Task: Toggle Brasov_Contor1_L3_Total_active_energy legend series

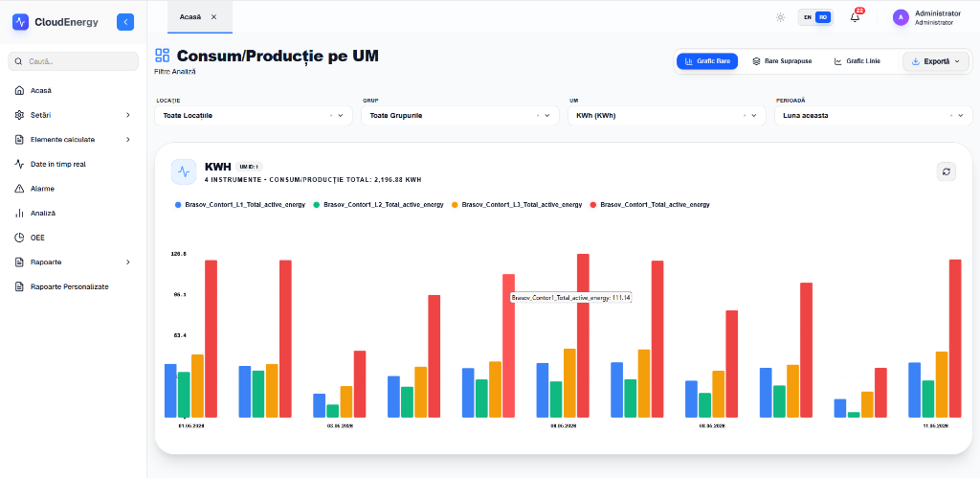Action: pyautogui.click(x=517, y=205)
